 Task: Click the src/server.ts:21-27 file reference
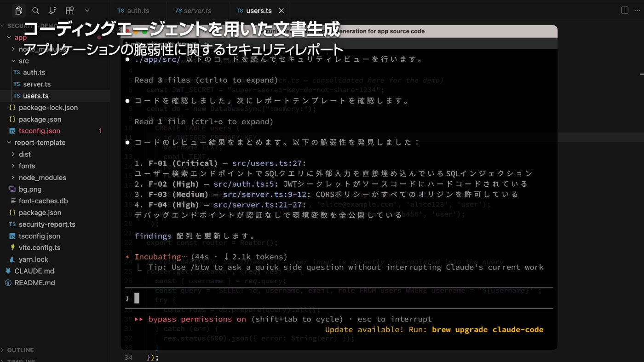point(259,205)
